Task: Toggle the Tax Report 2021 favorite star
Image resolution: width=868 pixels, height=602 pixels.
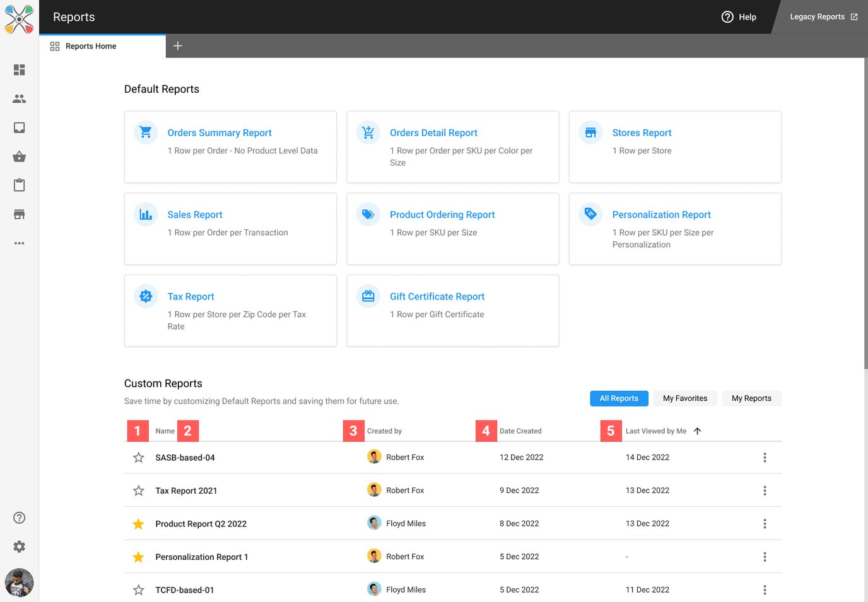Action: pyautogui.click(x=139, y=490)
